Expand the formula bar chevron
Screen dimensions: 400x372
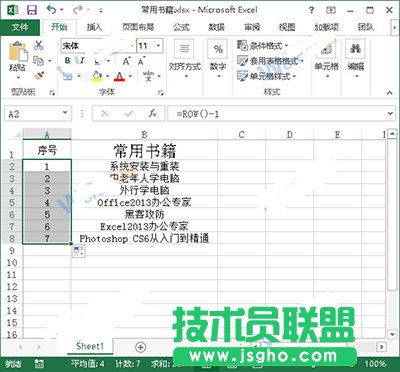pyautogui.click(x=390, y=114)
